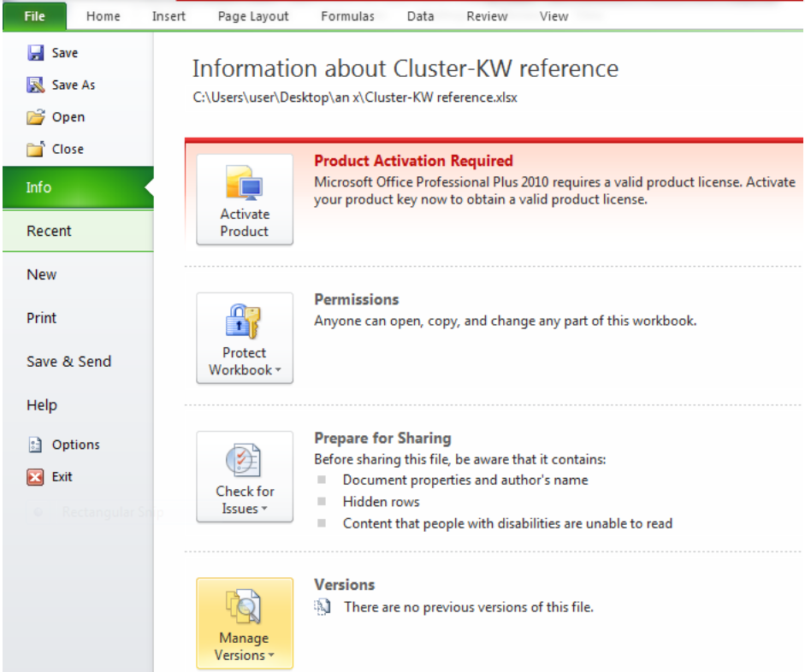Click the document icon beside no previous versions
The width and height of the screenshot is (805, 672).
pos(323,607)
